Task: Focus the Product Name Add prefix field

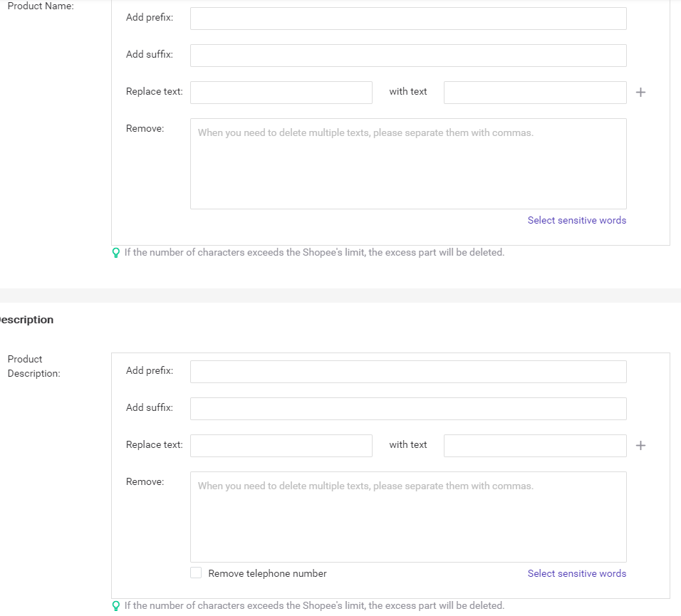Action: point(408,19)
